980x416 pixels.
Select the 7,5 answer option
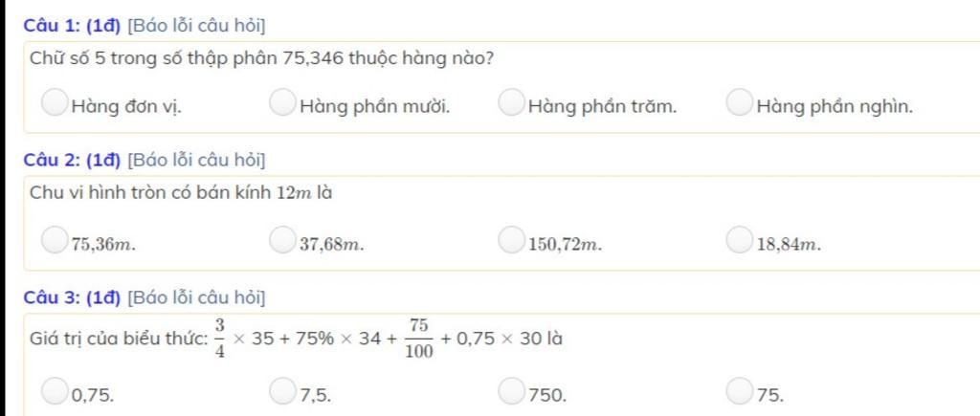(x=282, y=391)
